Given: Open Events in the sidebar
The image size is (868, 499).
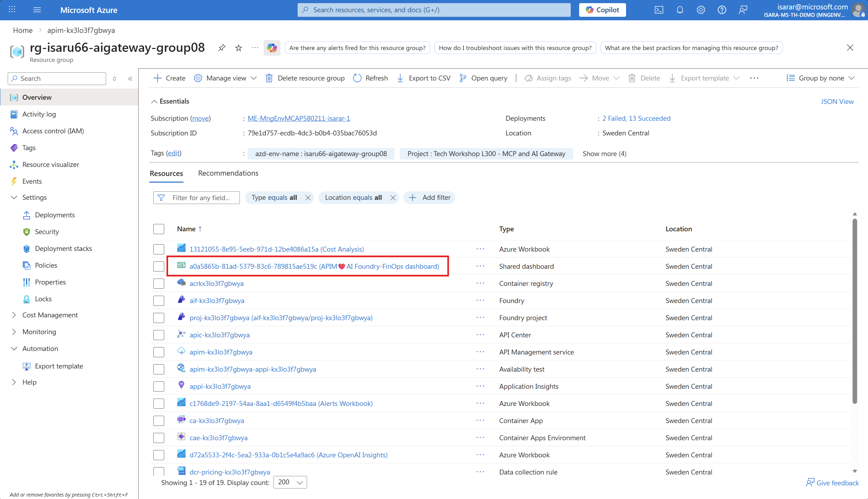Looking at the screenshot, I should pos(32,181).
